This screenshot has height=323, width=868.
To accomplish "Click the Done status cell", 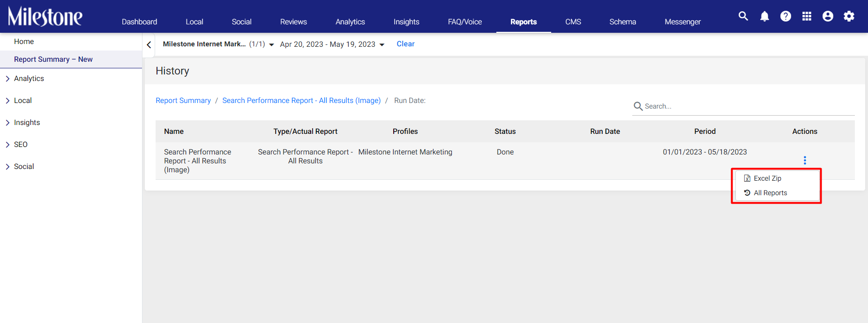I will pyautogui.click(x=505, y=152).
